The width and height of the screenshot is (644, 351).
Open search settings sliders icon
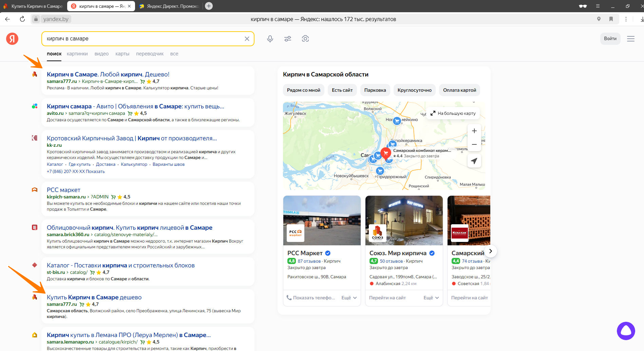[288, 39]
